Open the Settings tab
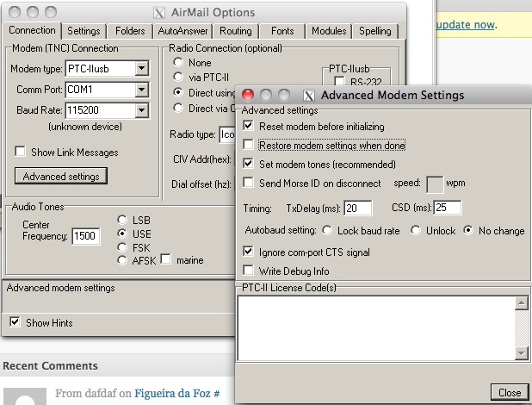 (x=84, y=31)
